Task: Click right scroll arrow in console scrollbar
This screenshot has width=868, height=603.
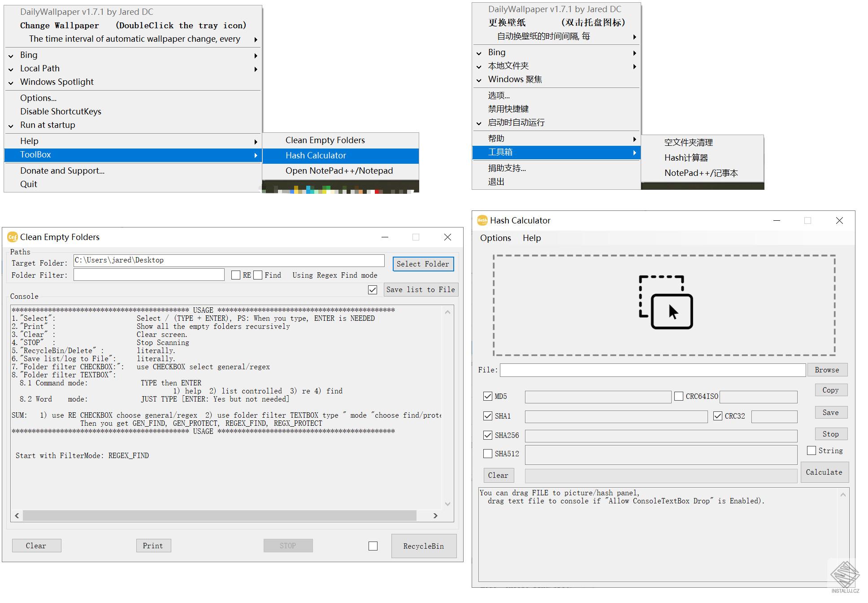Action: pos(435,516)
